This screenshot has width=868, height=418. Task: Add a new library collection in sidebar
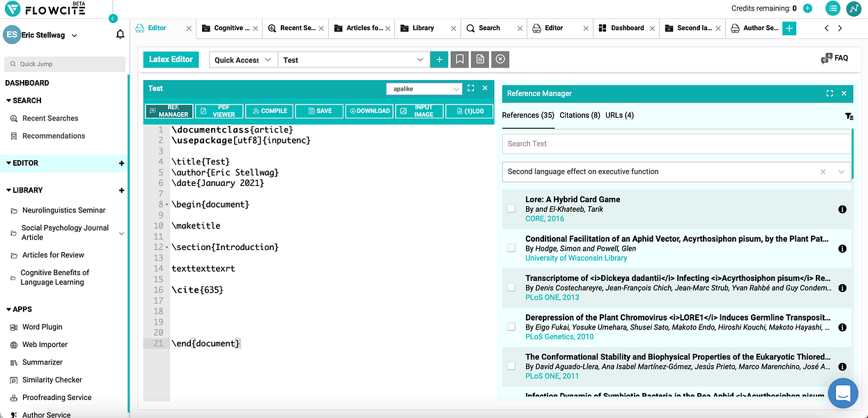(122, 190)
